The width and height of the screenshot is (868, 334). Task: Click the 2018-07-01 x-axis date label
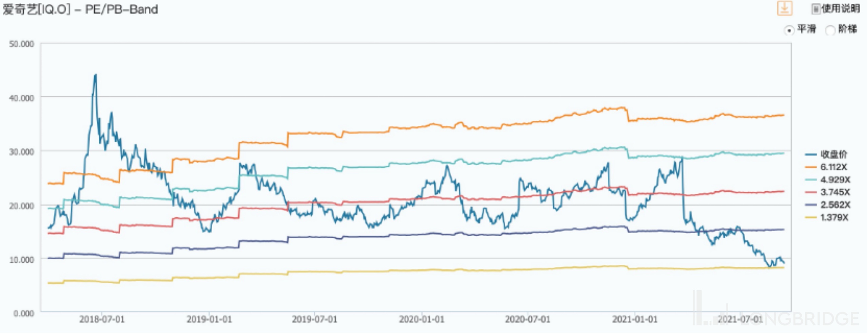(102, 319)
